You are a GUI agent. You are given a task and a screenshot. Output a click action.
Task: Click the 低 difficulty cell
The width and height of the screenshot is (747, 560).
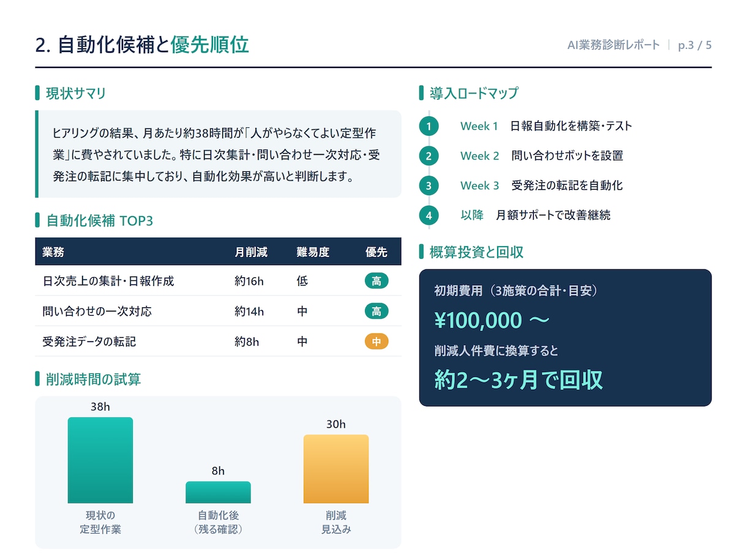[302, 282]
